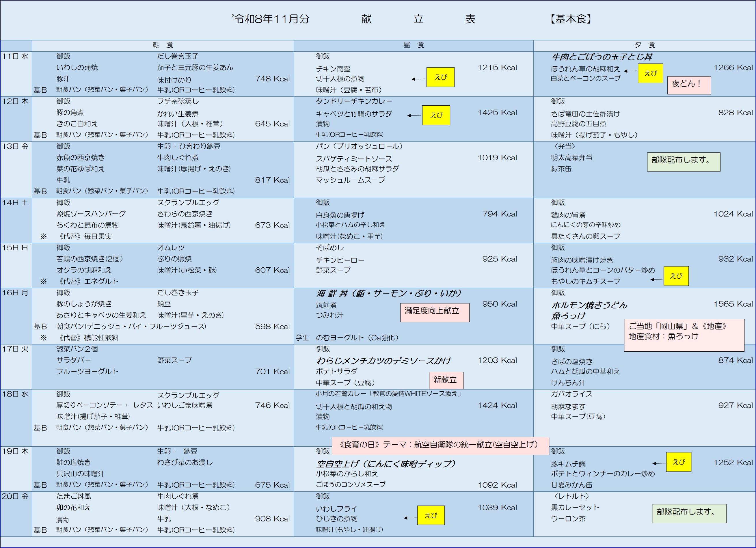Click the 献立表 title heading
Image resolution: width=756 pixels, height=548 pixels.
(x=418, y=19)
